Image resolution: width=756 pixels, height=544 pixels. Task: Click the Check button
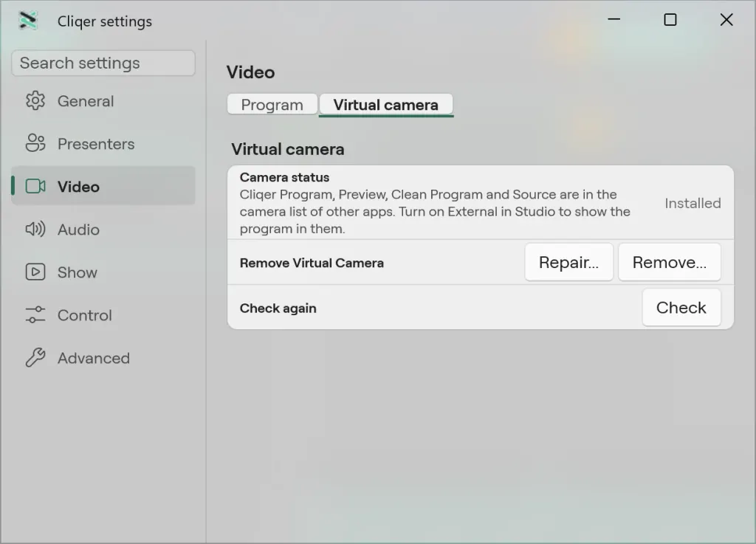(681, 307)
